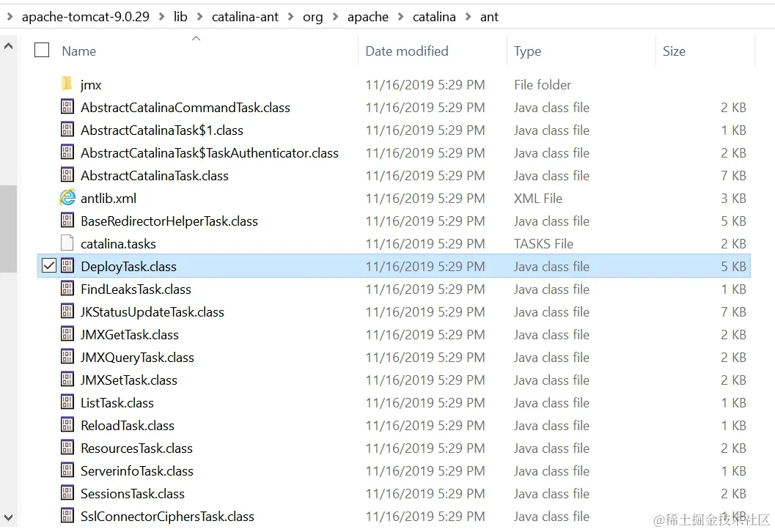The image size is (775, 532).
Task: Click the SslConnectorCiphersTask.class file icon
Action: [x=67, y=516]
